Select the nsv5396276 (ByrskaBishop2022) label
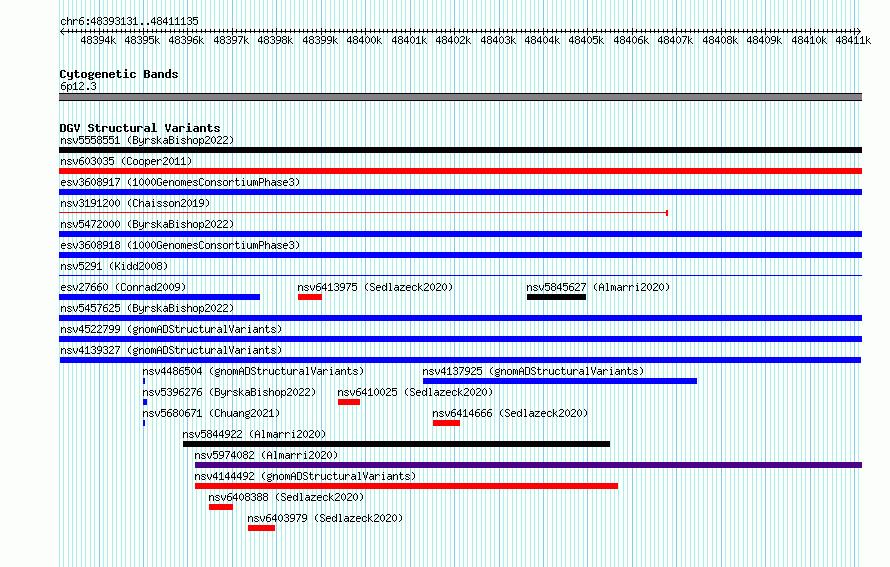The image size is (890, 567). click(x=229, y=392)
